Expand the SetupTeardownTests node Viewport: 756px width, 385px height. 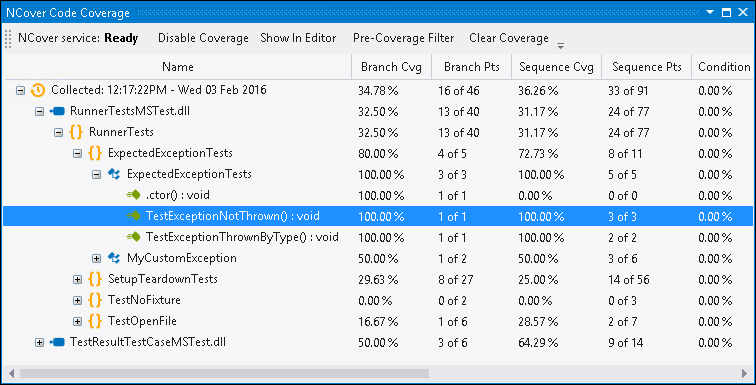(77, 279)
